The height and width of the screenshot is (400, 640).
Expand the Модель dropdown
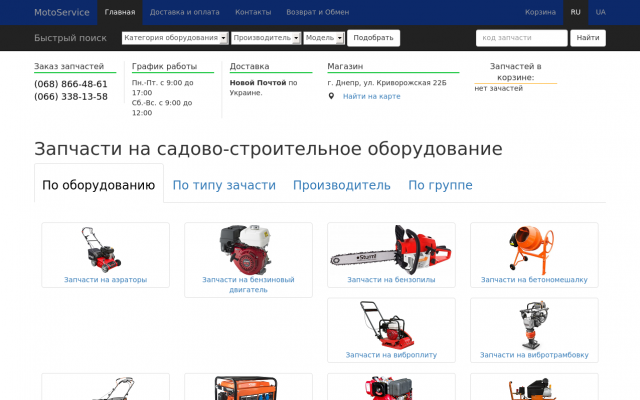coord(324,38)
